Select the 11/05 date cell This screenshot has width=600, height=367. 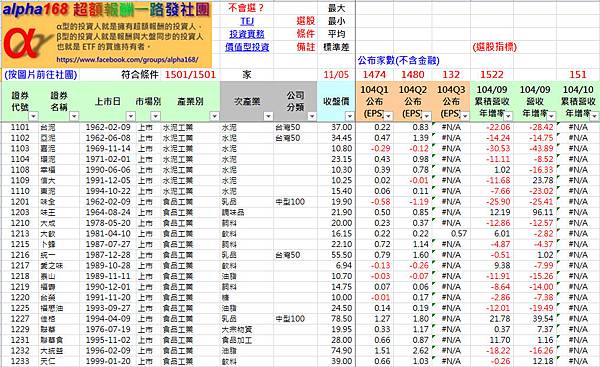[x=336, y=75]
